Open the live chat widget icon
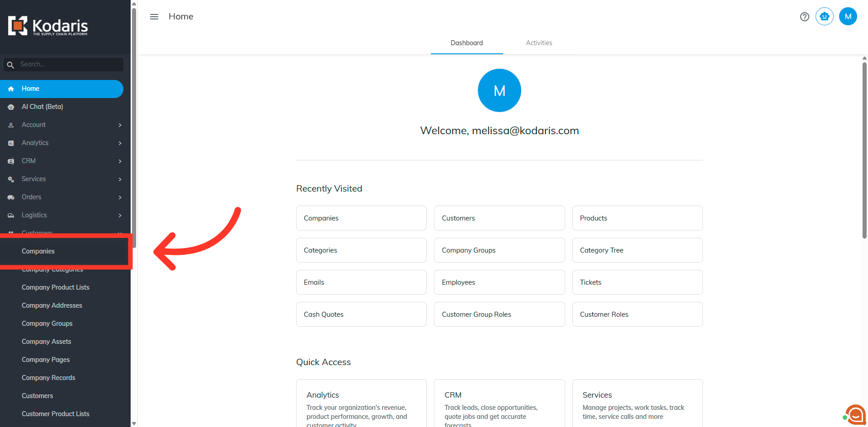Screen dimensions: 868x427 (x=855, y=414)
